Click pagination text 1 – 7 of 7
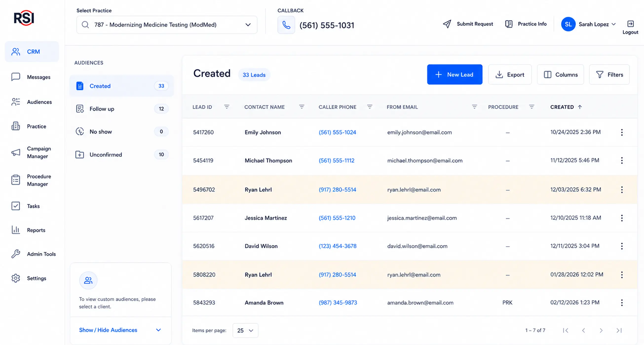The height and width of the screenshot is (345, 644). tap(535, 330)
